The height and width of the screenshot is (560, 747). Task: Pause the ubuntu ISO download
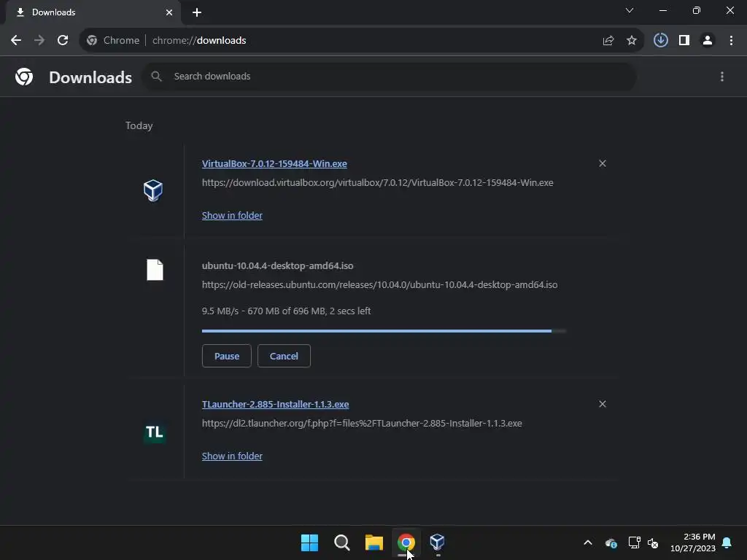tap(227, 356)
